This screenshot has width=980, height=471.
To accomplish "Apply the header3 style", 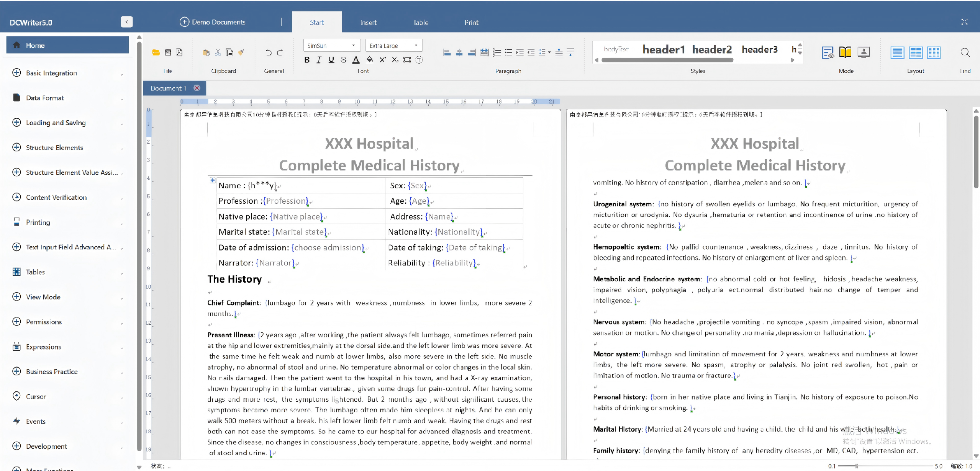I will click(x=760, y=49).
